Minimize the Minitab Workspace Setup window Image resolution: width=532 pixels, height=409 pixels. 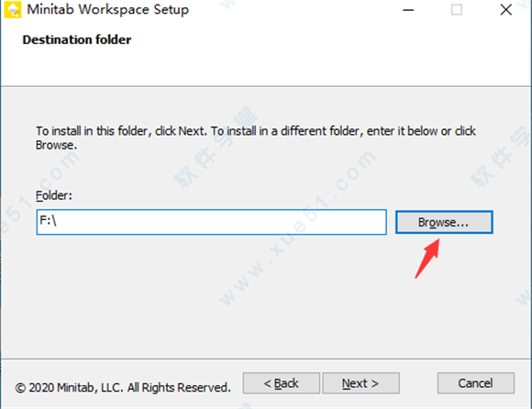pos(408,10)
